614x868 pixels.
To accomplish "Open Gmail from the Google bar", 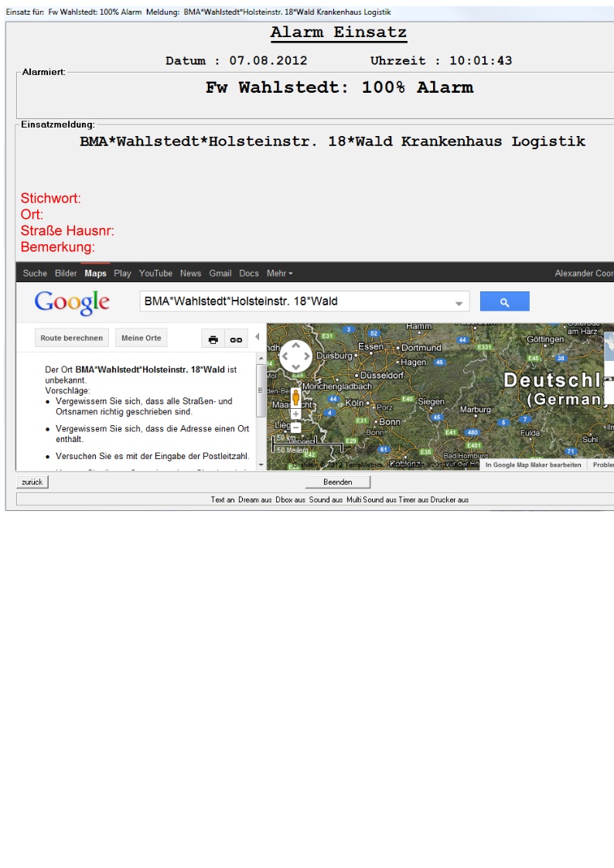I will point(220,274).
